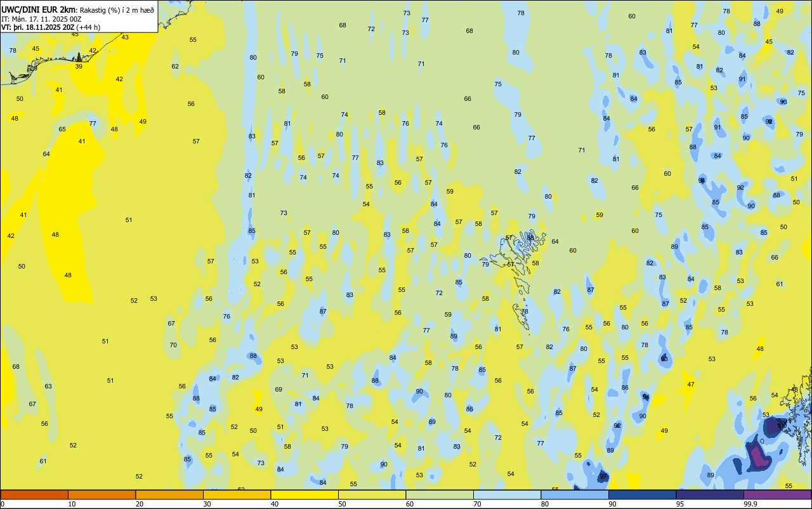Click the humidity value 39 near coastline
The width and height of the screenshot is (812, 509).
pos(79,66)
